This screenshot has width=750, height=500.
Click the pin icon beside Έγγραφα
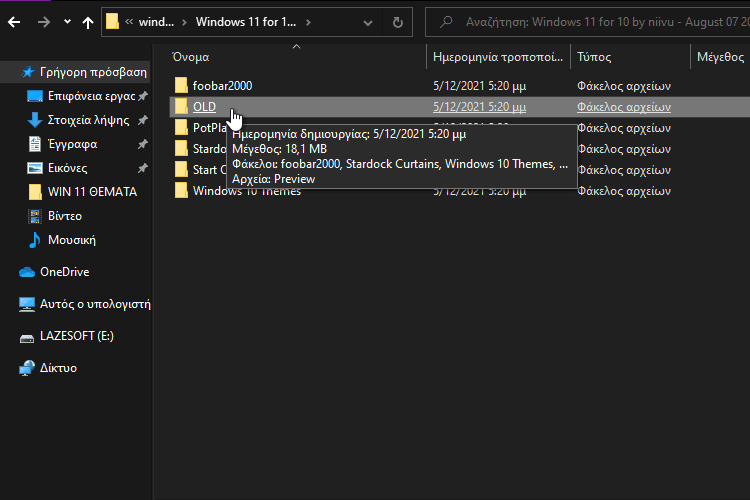pos(143,144)
